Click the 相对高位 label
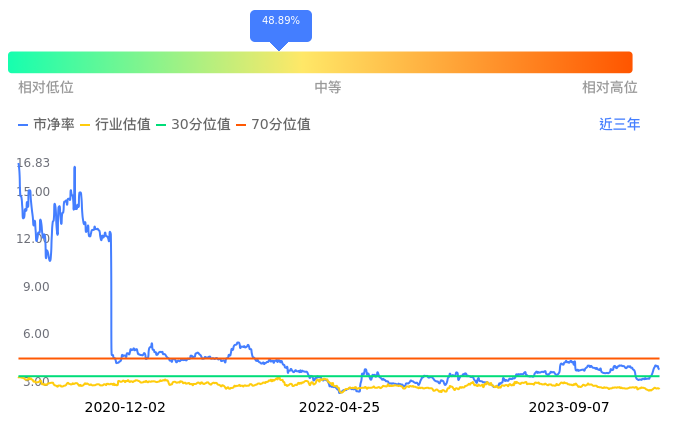Screen dimensions: 686x442 pos(610,88)
